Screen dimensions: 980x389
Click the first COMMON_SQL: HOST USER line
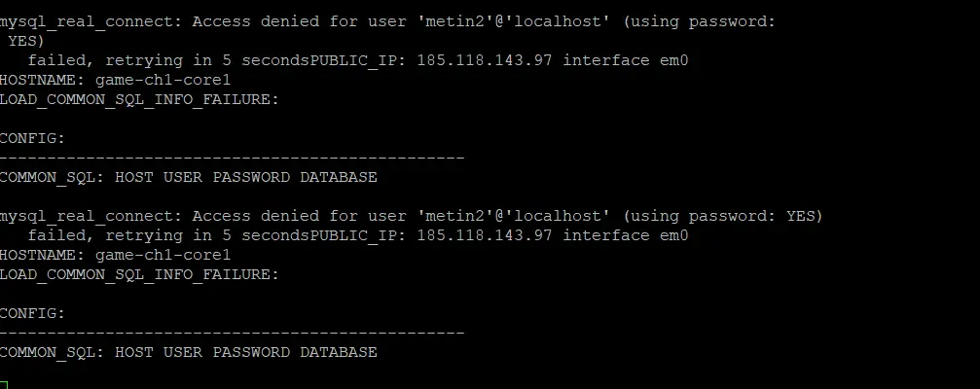click(x=188, y=177)
